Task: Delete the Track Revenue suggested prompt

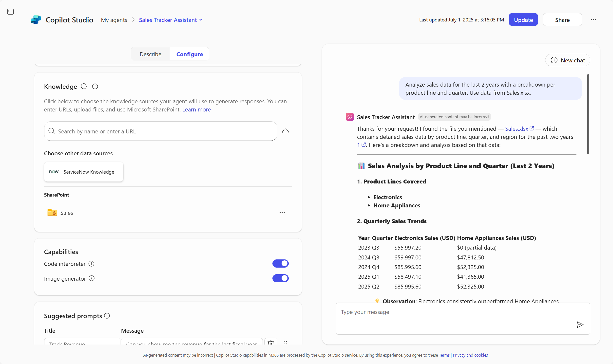Action: [271, 342]
